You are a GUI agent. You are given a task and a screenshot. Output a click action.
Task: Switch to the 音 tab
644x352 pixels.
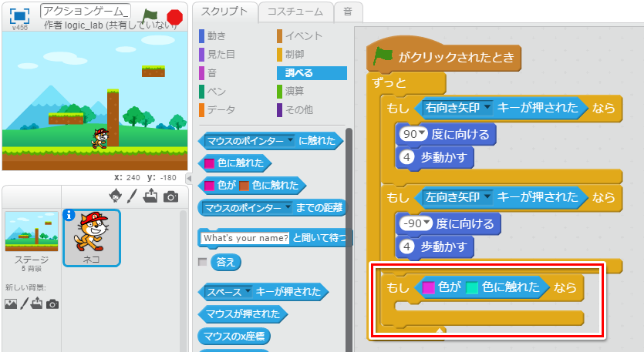pos(348,12)
